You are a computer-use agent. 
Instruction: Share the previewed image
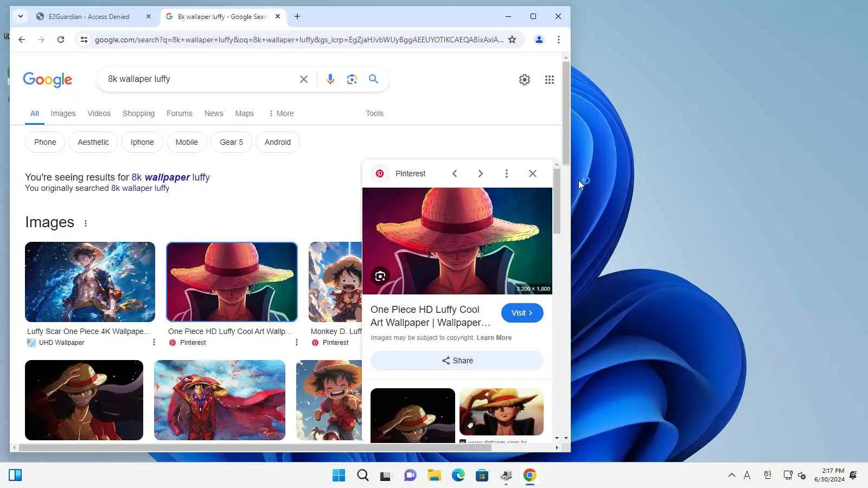(x=457, y=361)
